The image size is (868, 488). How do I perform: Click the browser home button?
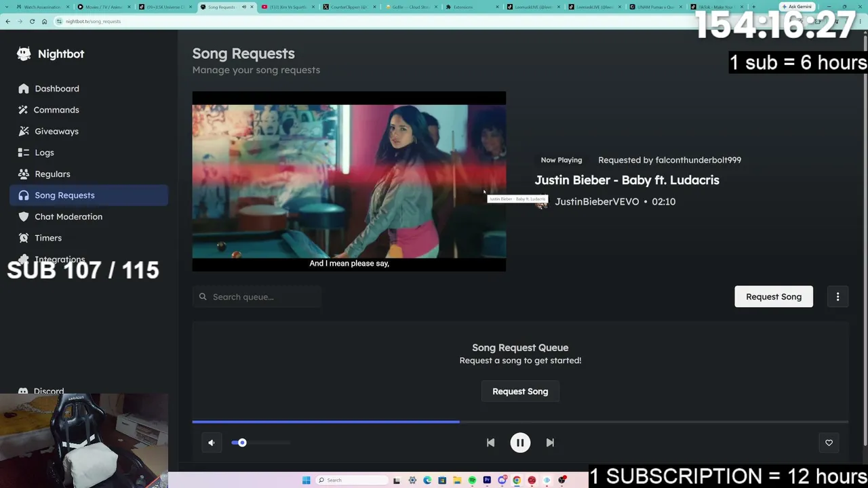44,21
